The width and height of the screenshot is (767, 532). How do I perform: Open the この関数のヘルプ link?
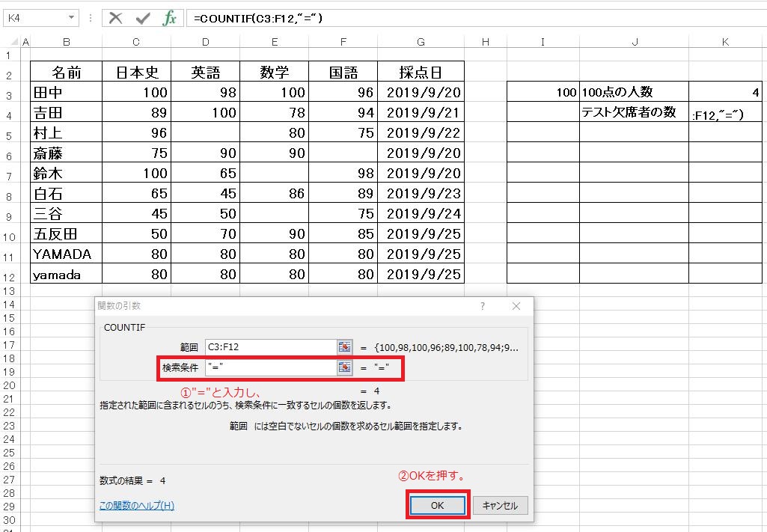(x=136, y=506)
